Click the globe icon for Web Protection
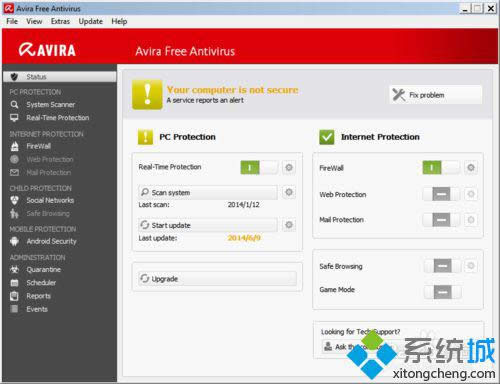 tap(14, 159)
